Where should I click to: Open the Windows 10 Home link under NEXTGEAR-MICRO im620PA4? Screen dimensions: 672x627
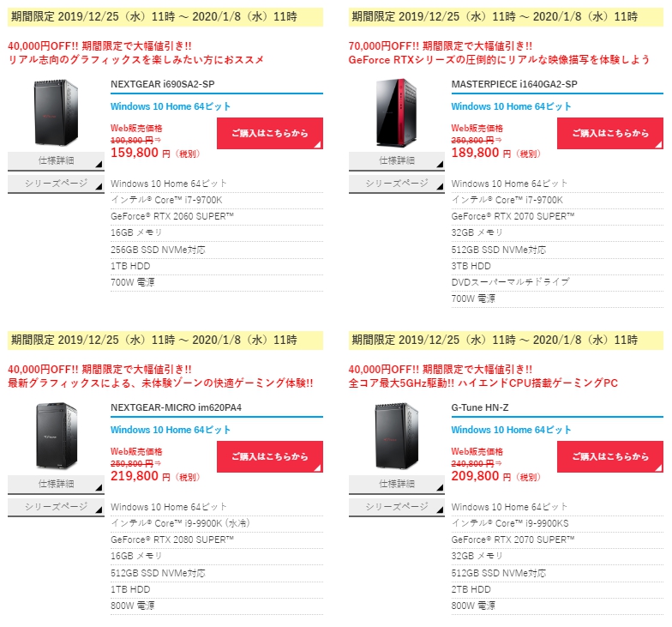point(171,430)
